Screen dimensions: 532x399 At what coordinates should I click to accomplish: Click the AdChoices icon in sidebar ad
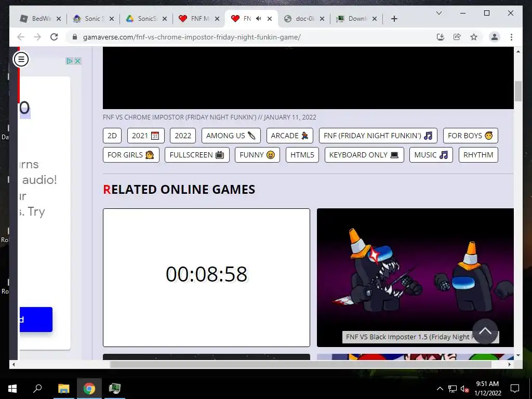(x=70, y=61)
